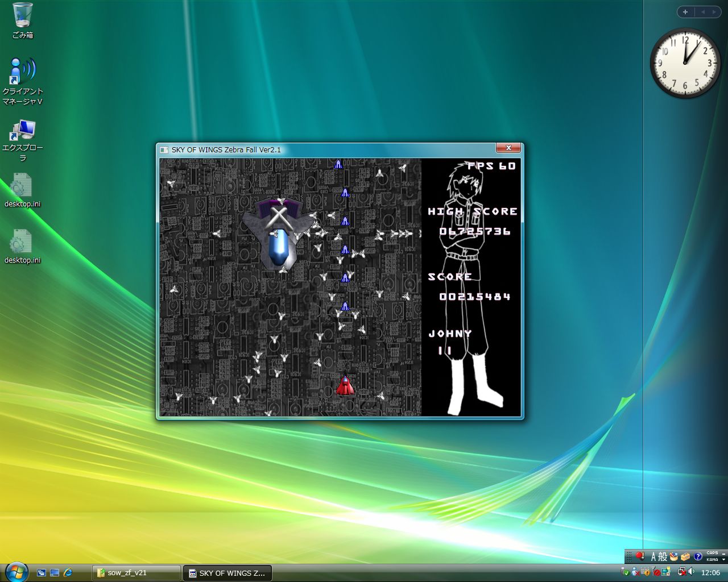
Task: Toggle CAPS lock on language bar
Action: pyautogui.click(x=712, y=553)
